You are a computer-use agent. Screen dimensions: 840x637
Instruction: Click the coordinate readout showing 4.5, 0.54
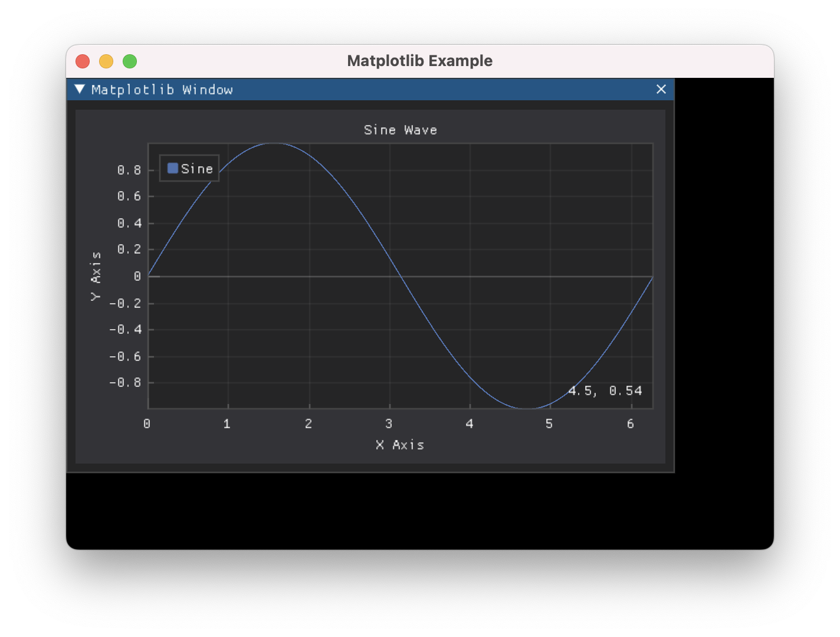click(x=606, y=390)
